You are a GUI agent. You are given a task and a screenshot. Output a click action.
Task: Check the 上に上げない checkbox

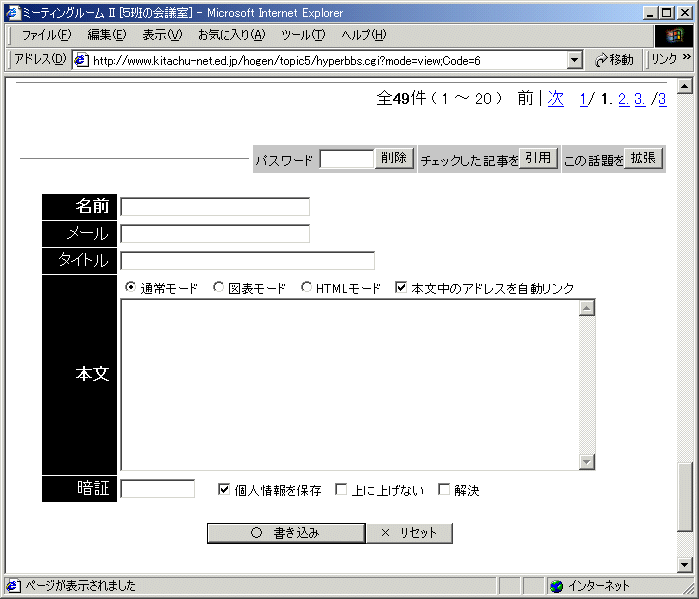tap(341, 489)
